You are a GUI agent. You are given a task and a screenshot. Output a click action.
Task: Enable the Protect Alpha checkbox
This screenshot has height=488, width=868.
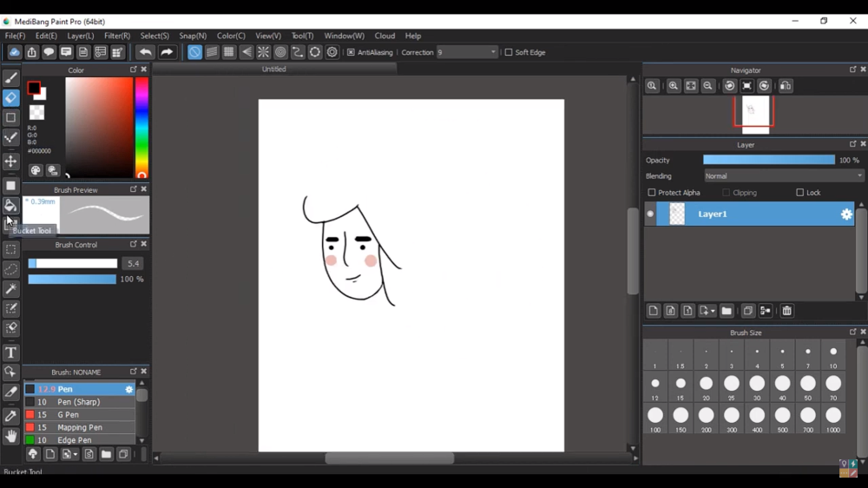(x=652, y=193)
